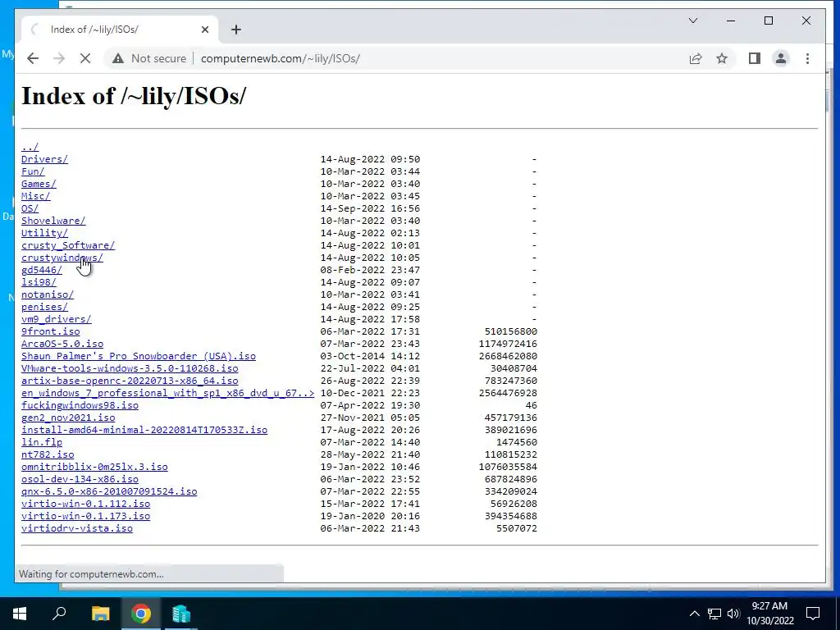This screenshot has height=630, width=840.
Task: Close the Index of /~lily/ISOs/ tab
Action: [x=204, y=30]
